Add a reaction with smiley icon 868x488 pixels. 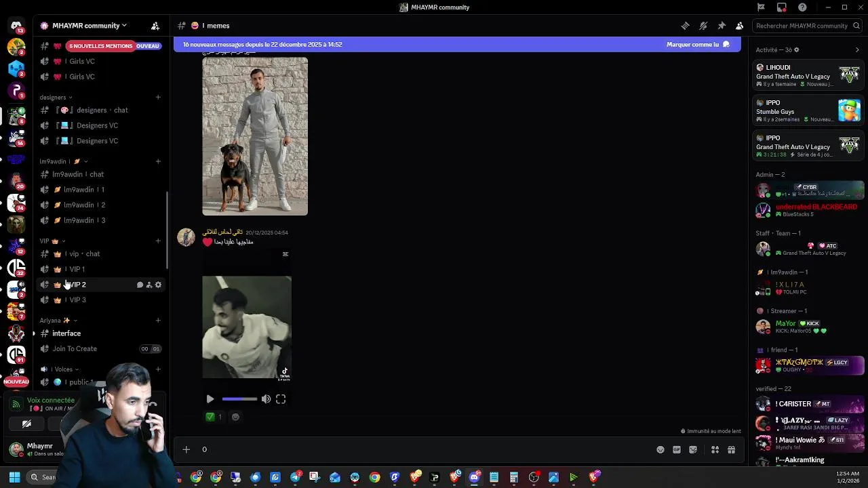(235, 417)
